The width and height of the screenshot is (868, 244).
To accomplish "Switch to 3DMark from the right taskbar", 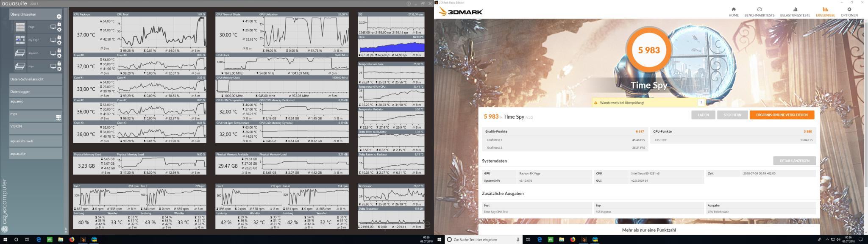I will [x=584, y=239].
